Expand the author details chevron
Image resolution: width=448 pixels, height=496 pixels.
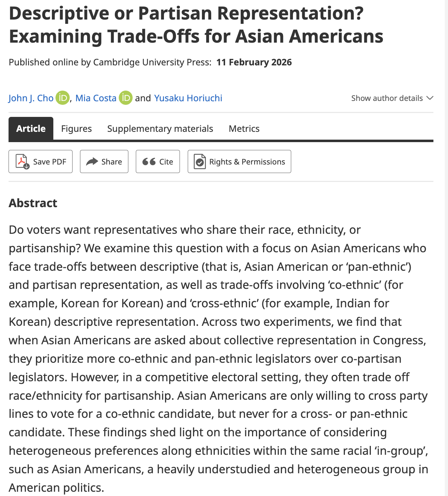430,98
